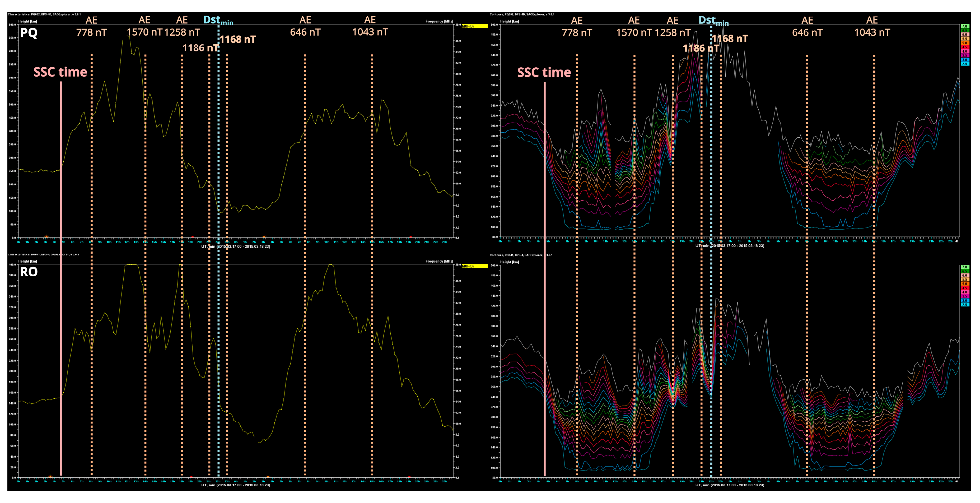Screen dimensions: 980x503
Task: Click the PQ station label
Action: pos(29,33)
